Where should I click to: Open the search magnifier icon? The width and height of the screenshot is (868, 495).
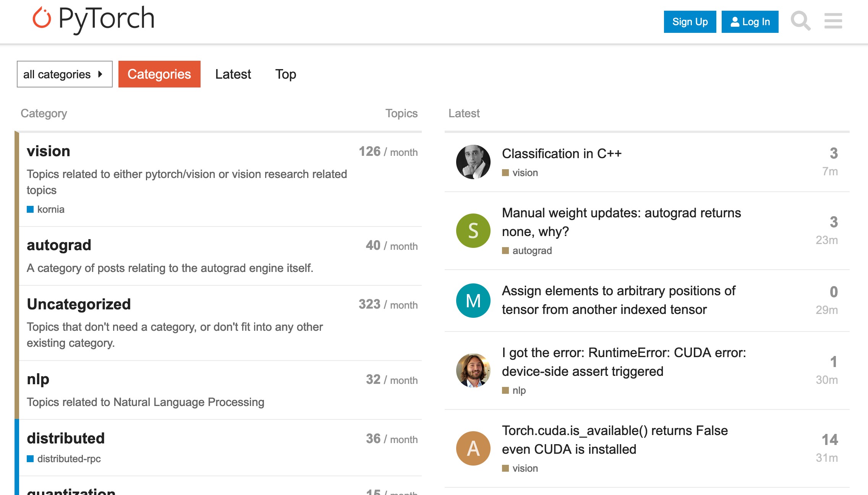point(800,21)
